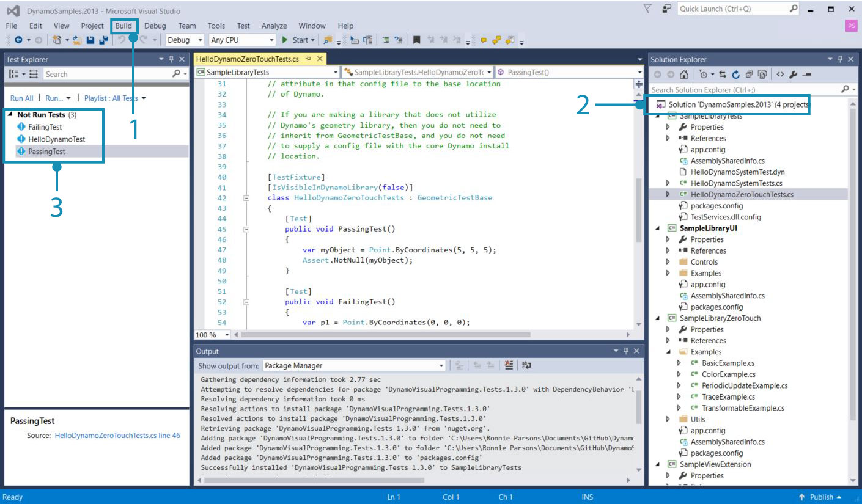862x504 pixels.
Task: Click the Quick Launch search icon
Action: coord(794,9)
